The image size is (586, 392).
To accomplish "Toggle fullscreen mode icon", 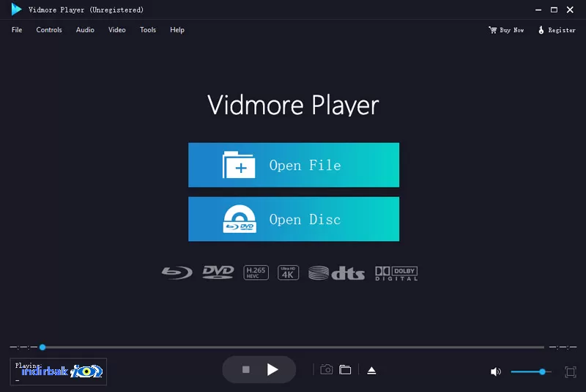I will (571, 371).
